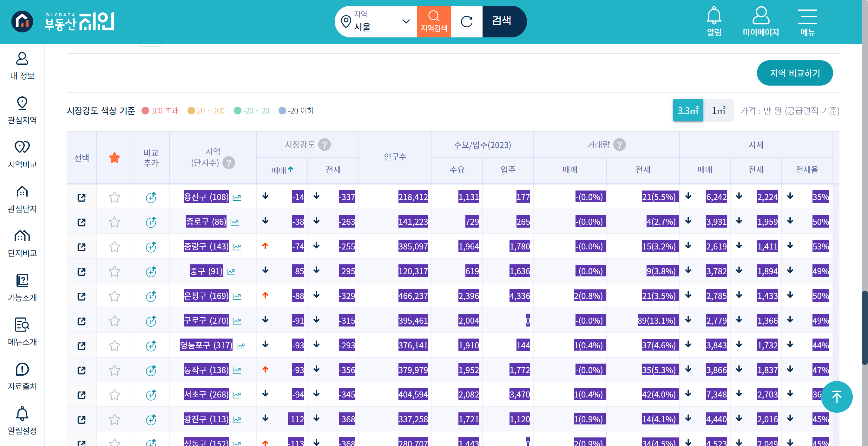Add 서초구 to comparison via 비교추가 icon
Screen dimensions: 868x446
[x=151, y=395]
